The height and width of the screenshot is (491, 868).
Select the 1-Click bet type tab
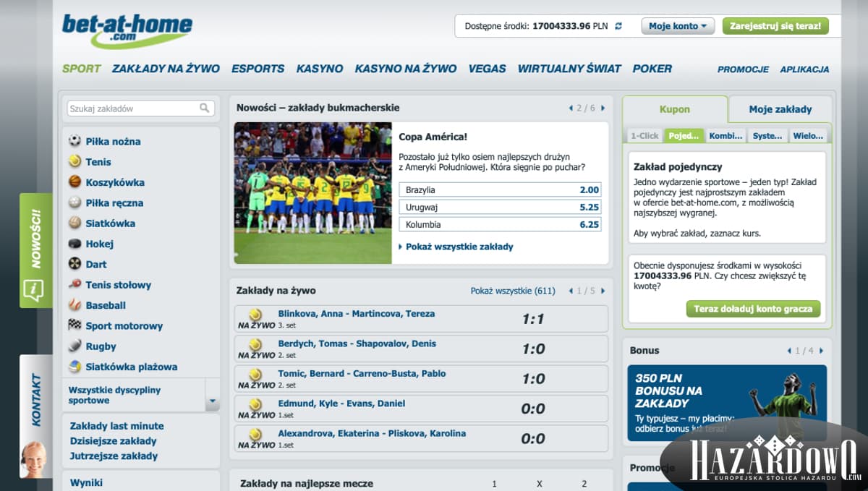644,135
